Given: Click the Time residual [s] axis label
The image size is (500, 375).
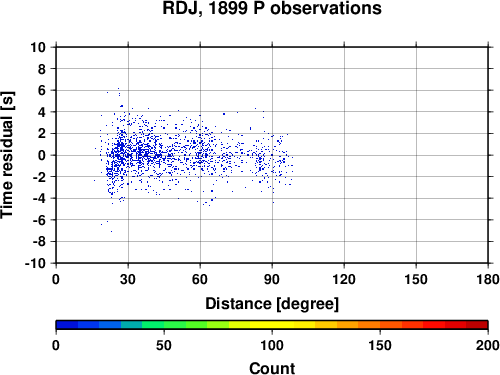Looking at the screenshot, I should point(7,155).
